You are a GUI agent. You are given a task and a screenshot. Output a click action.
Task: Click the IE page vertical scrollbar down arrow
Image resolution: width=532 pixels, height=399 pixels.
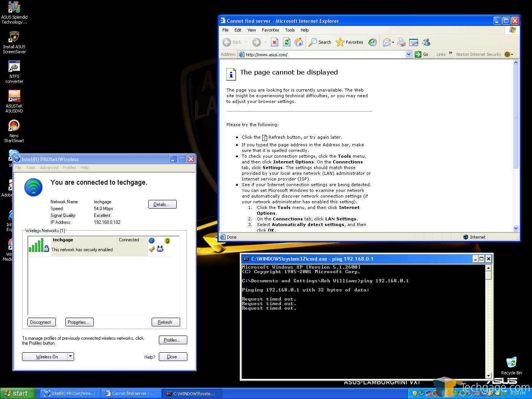coord(516,228)
